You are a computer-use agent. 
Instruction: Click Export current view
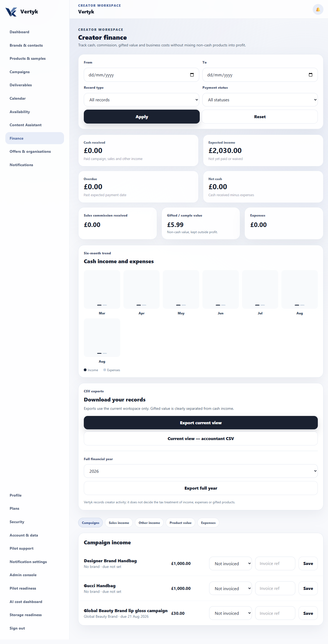tap(201, 423)
